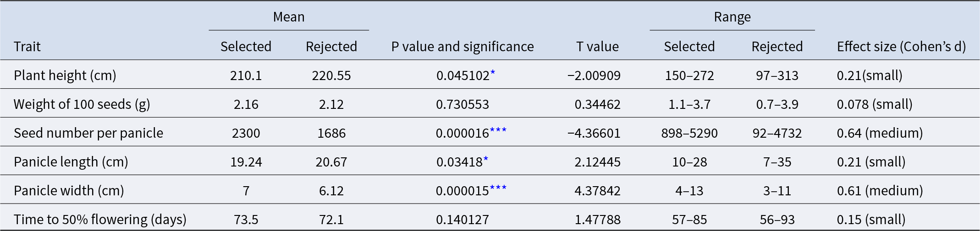Click the triple-asterisk marker after 0.000016

(498, 130)
